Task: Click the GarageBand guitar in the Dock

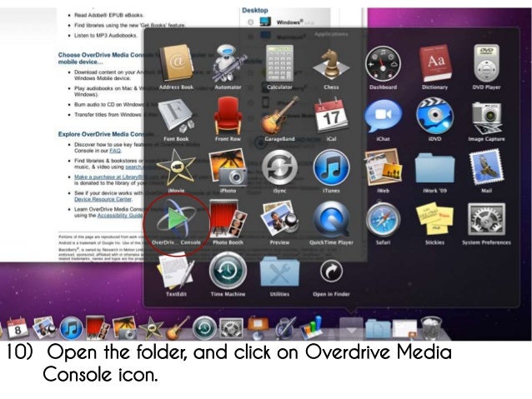Action: point(178,328)
